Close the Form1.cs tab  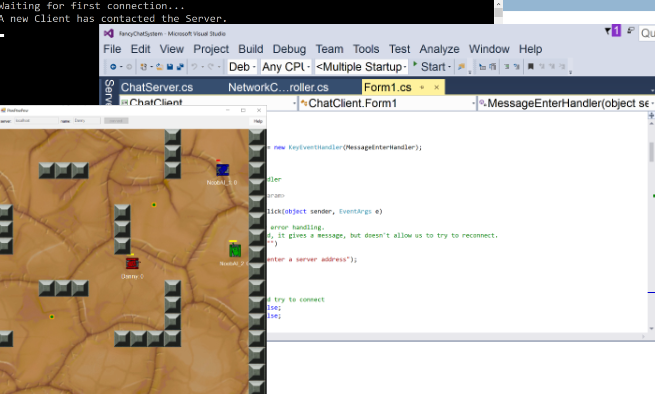click(x=437, y=87)
